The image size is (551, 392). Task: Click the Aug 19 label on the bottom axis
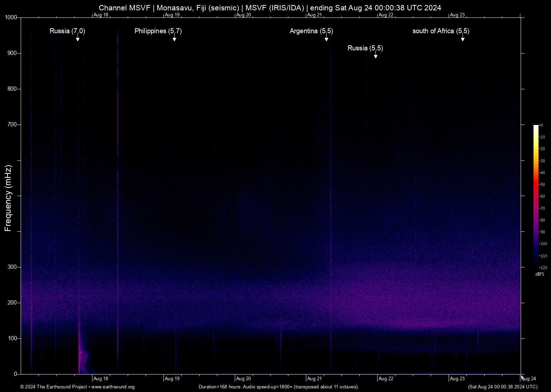pyautogui.click(x=172, y=379)
